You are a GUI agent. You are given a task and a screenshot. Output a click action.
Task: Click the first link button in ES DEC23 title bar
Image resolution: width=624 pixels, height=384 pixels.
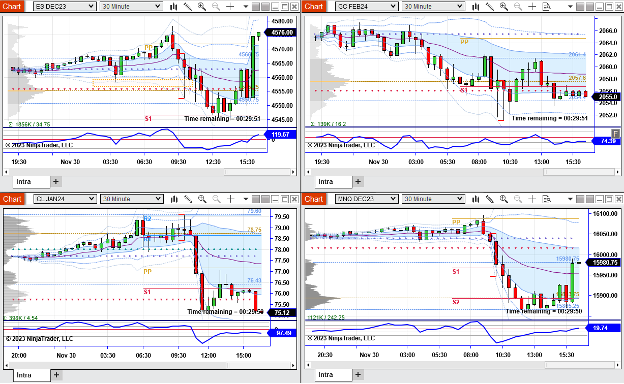click(256, 7)
